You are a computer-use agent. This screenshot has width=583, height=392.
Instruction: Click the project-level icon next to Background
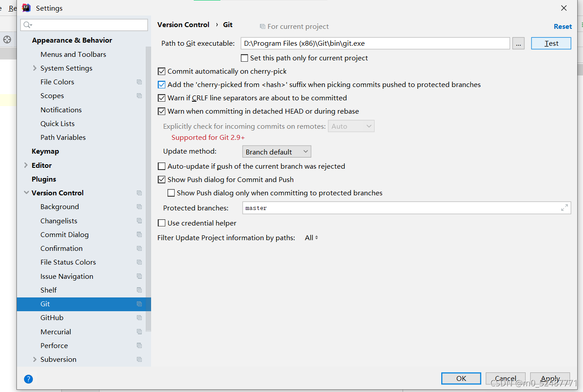click(140, 207)
